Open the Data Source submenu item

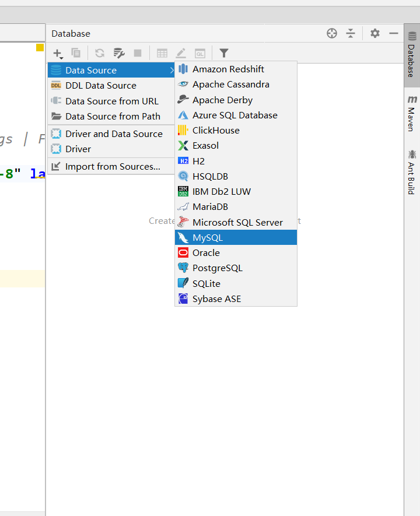pos(111,70)
